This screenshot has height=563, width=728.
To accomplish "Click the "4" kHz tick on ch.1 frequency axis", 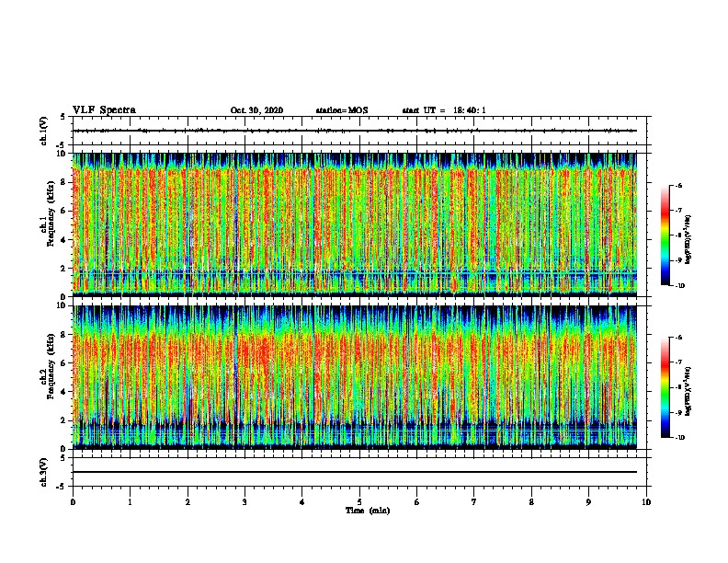I will point(63,240).
